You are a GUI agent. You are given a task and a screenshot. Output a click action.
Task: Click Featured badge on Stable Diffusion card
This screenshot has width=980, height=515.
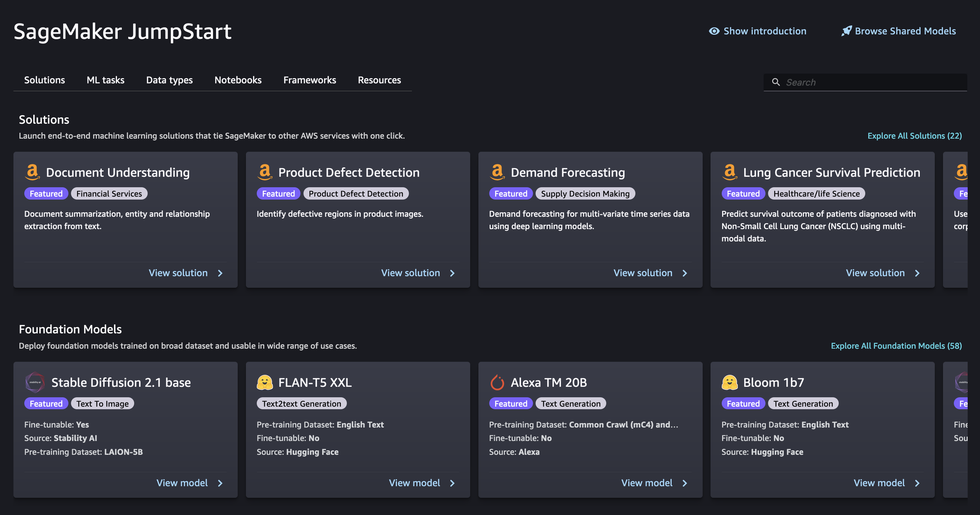(x=46, y=404)
